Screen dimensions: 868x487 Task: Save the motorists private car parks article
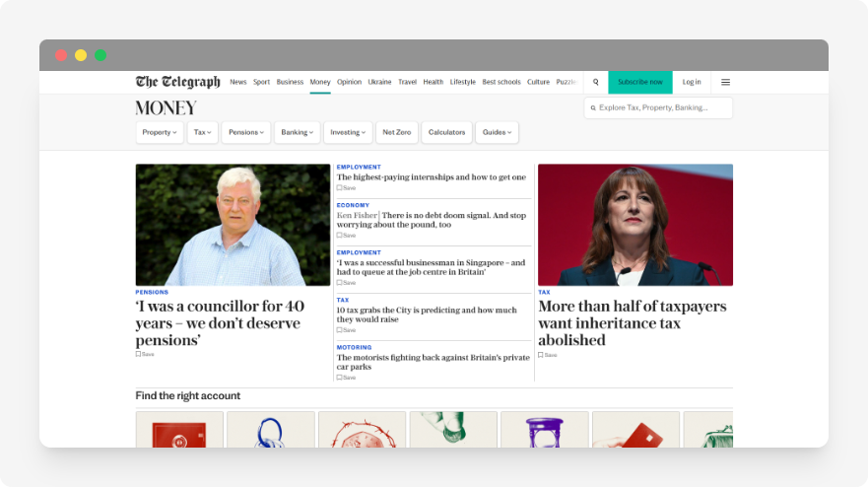[x=346, y=378]
